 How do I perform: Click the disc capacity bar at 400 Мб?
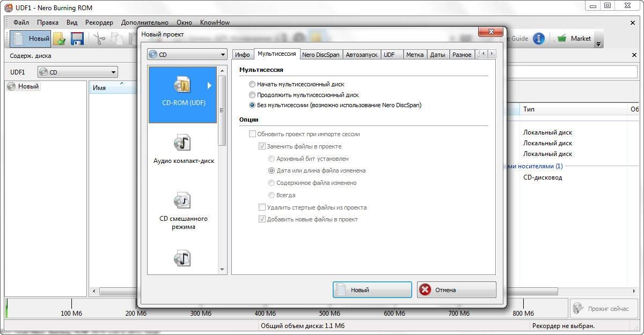[265, 309]
